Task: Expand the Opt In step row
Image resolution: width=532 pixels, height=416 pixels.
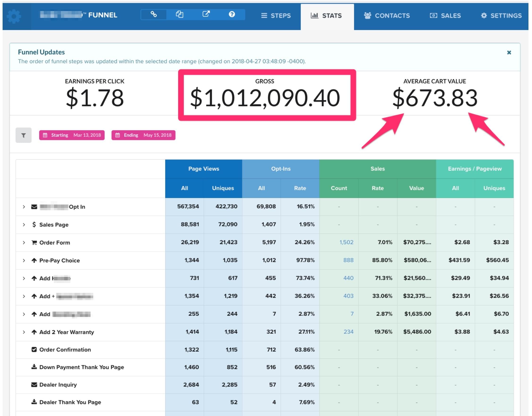Action: click(x=24, y=207)
